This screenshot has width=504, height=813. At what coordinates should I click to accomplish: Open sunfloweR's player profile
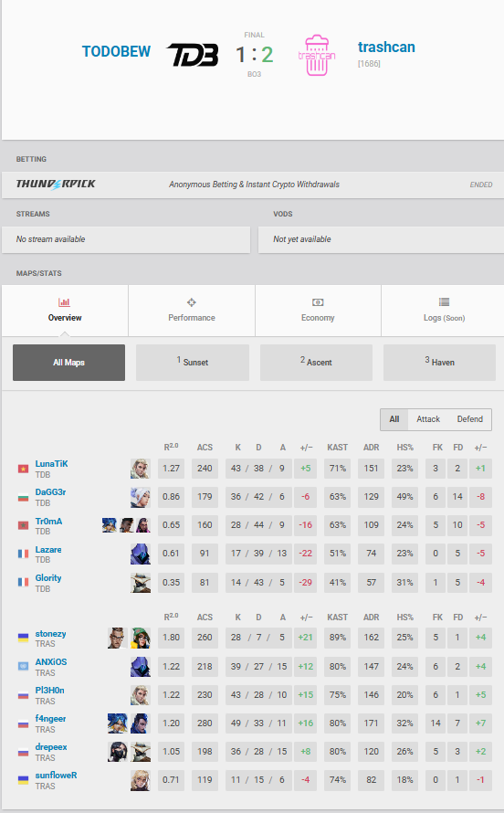(56, 776)
